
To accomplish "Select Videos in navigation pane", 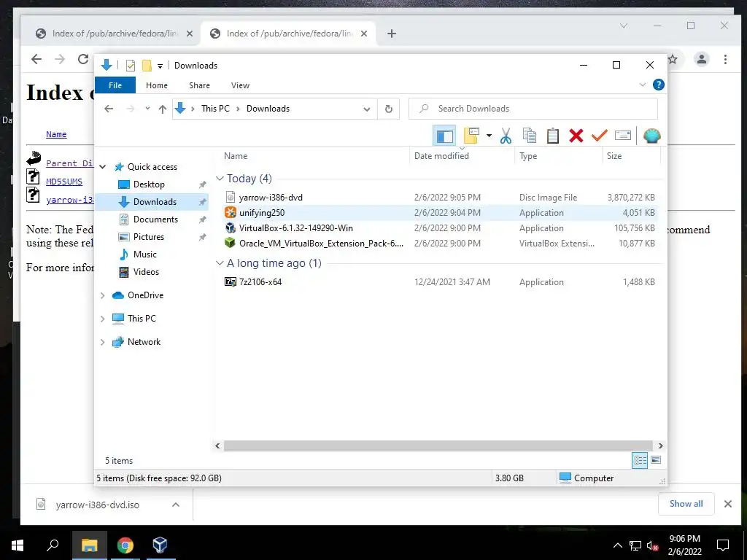I will click(146, 272).
